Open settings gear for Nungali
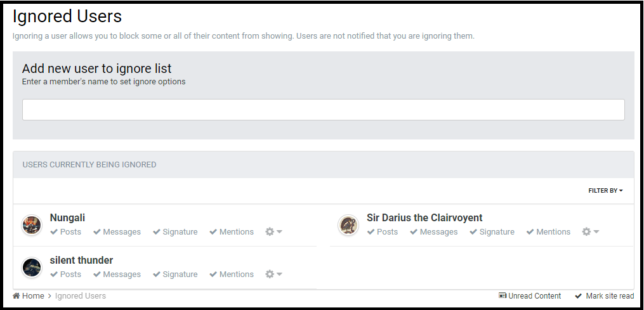The image size is (644, 310). (x=270, y=231)
